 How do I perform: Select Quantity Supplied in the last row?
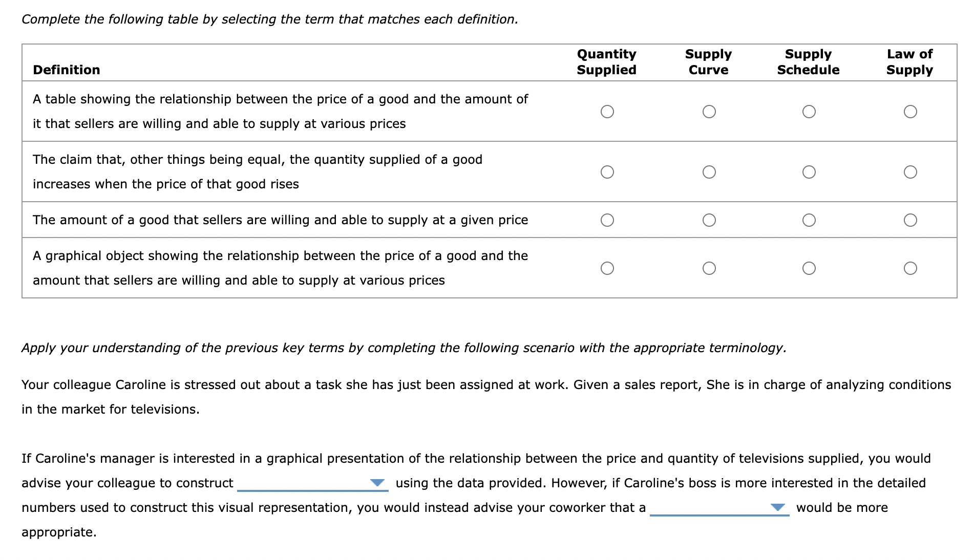click(x=607, y=267)
